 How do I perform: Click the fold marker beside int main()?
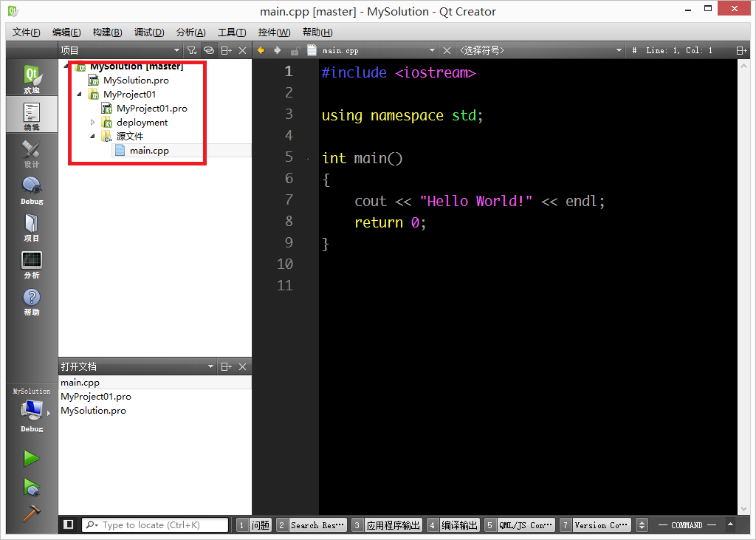(x=308, y=158)
